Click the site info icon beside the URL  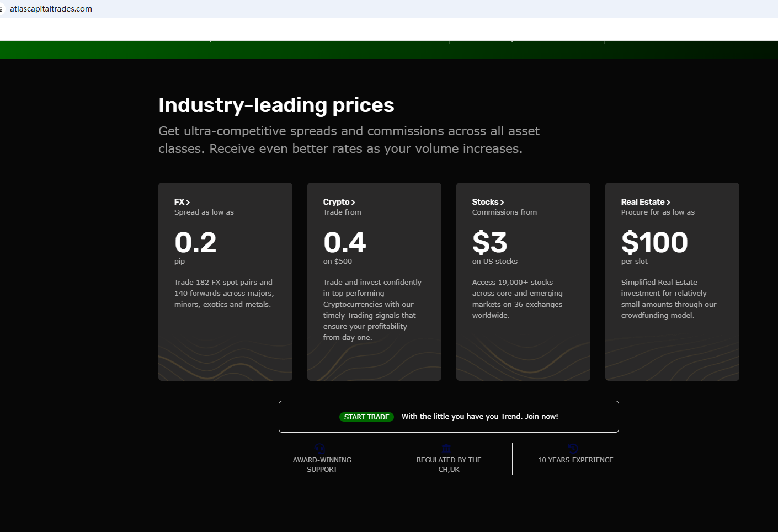pos(2,9)
